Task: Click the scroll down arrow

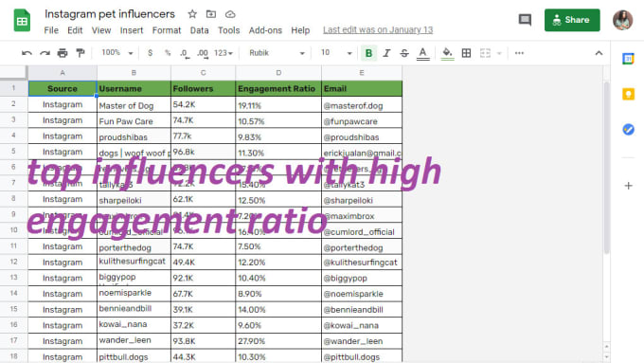Action: coord(607,356)
